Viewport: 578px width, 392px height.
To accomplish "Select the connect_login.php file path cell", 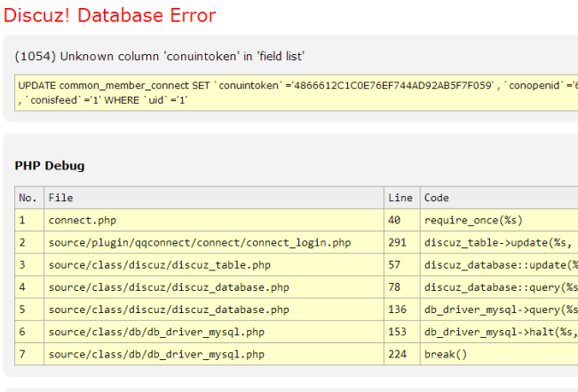I will point(199,243).
